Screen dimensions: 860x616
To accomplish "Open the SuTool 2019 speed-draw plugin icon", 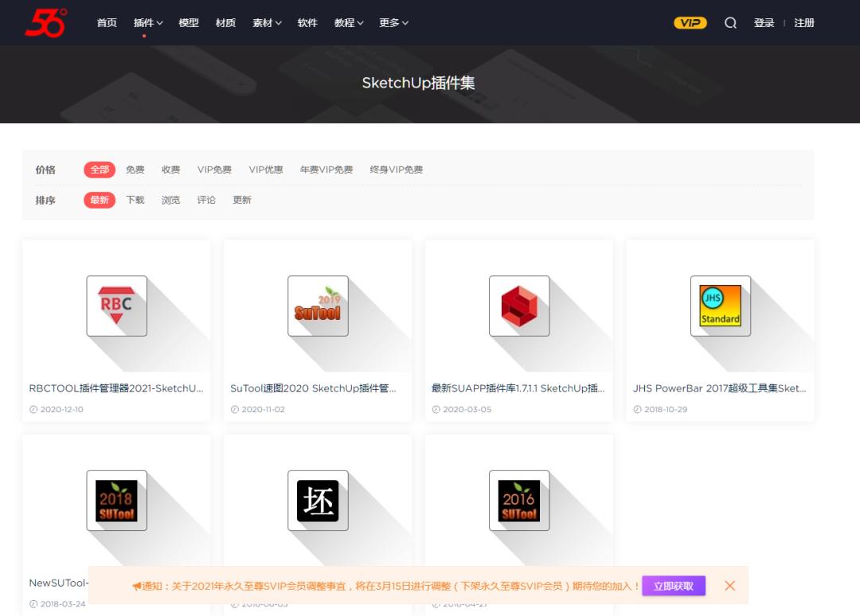I will (x=318, y=306).
